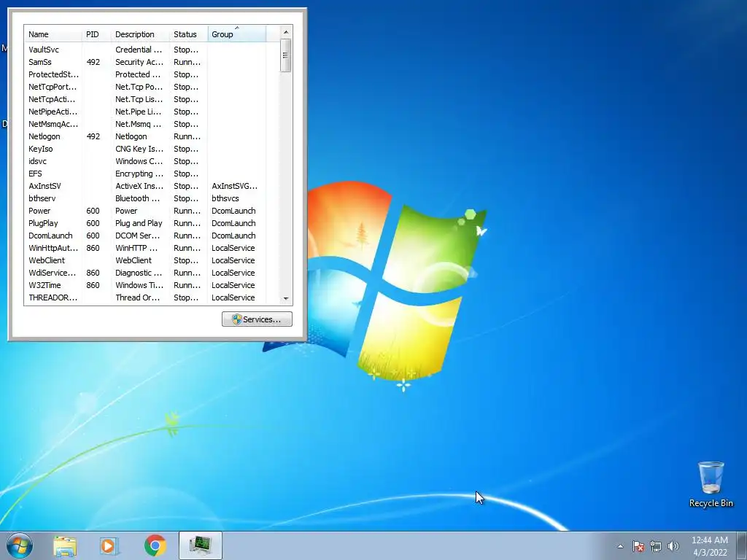The image size is (747, 560).
Task: Select the W32Time service row
Action: 145,285
